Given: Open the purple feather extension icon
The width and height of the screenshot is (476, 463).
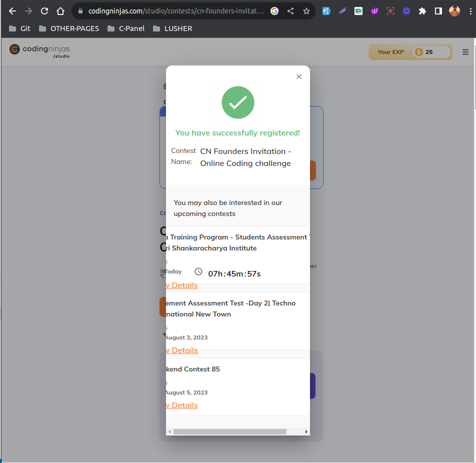Looking at the screenshot, I should (x=342, y=11).
